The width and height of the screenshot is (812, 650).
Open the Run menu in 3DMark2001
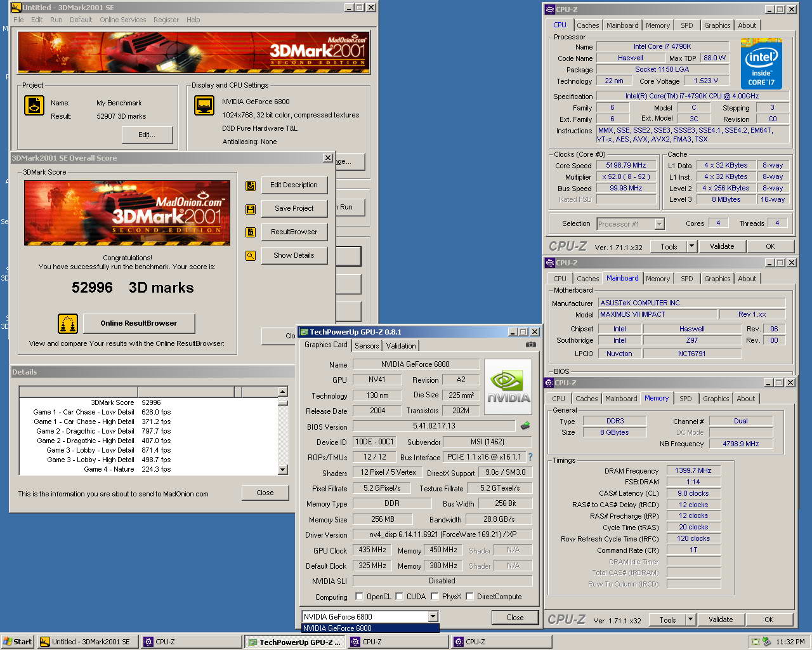pos(56,20)
